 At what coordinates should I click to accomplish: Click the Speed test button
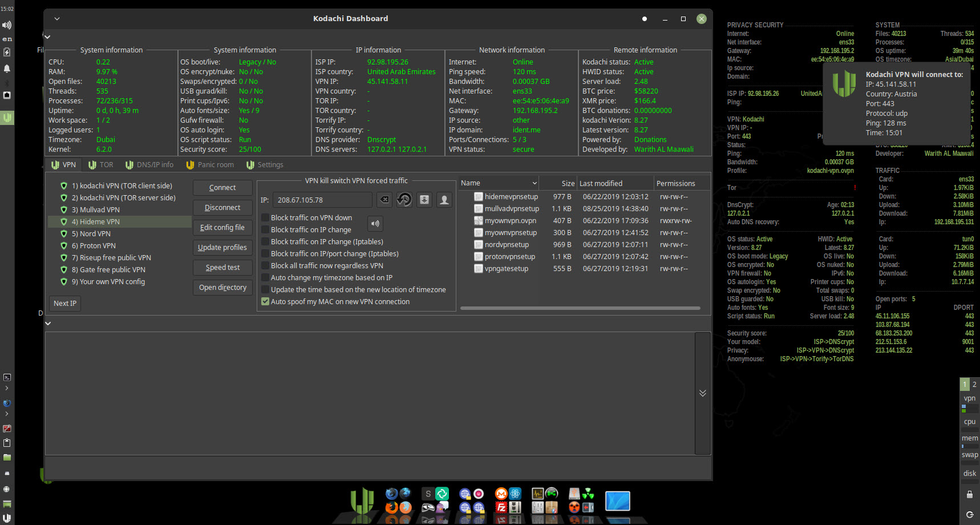(222, 268)
